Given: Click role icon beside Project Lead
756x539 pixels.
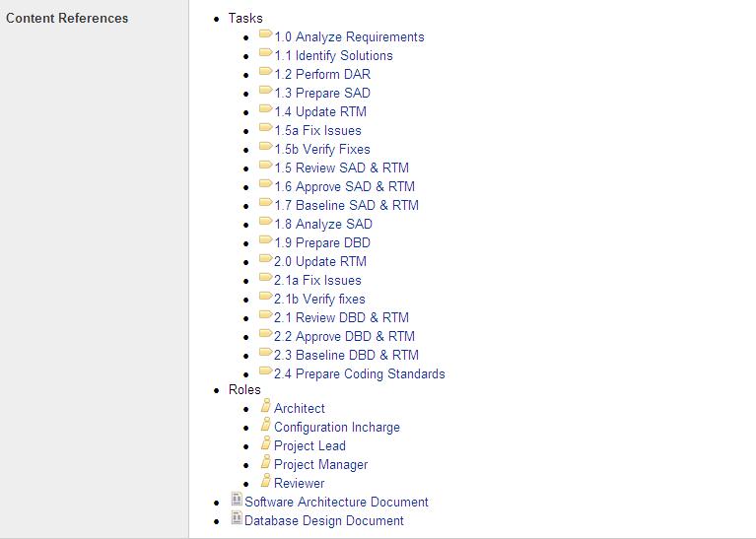Looking at the screenshot, I should [266, 443].
